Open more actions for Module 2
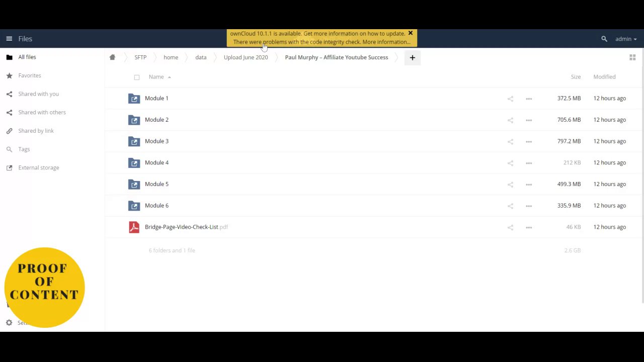The image size is (644, 362). [x=529, y=120]
